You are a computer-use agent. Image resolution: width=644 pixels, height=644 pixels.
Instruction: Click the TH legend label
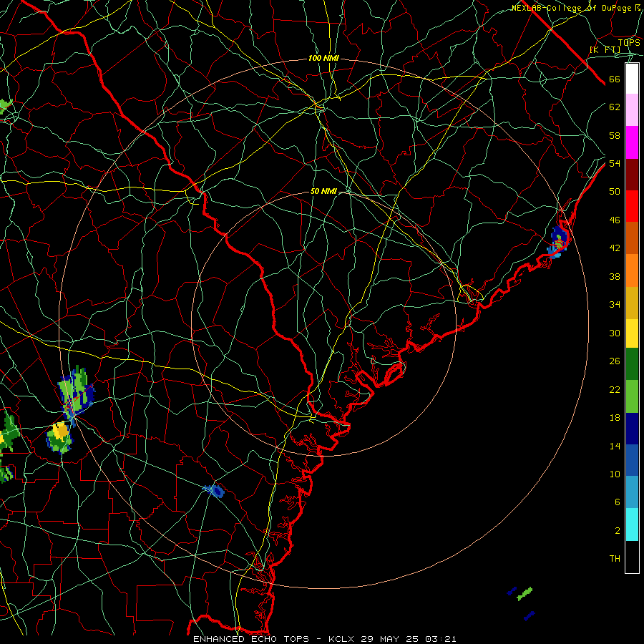point(615,559)
